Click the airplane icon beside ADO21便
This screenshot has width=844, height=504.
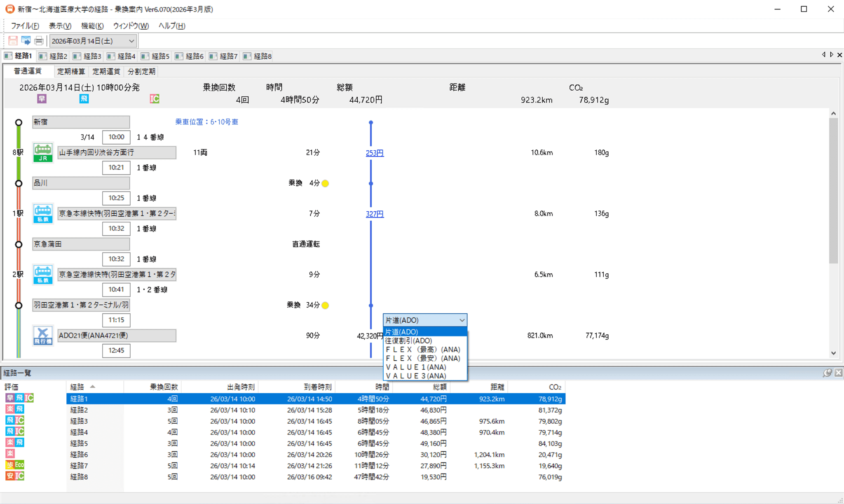point(43,336)
